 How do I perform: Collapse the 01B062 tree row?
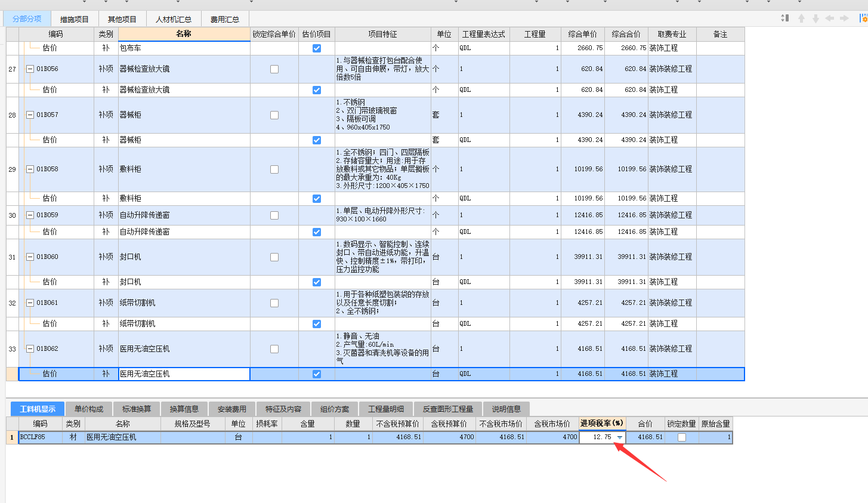[30, 349]
